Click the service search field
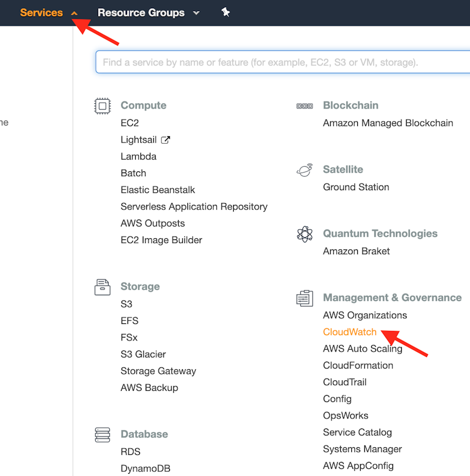 point(282,62)
